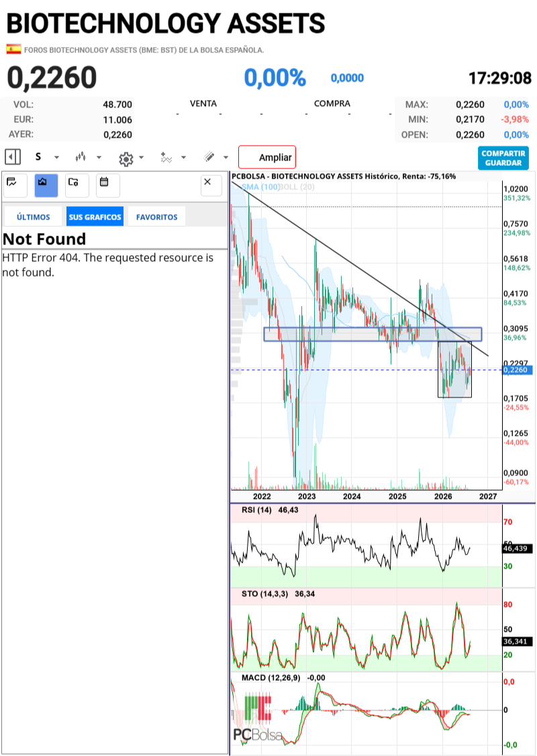Click the Compartir Guardar button

[x=503, y=158]
